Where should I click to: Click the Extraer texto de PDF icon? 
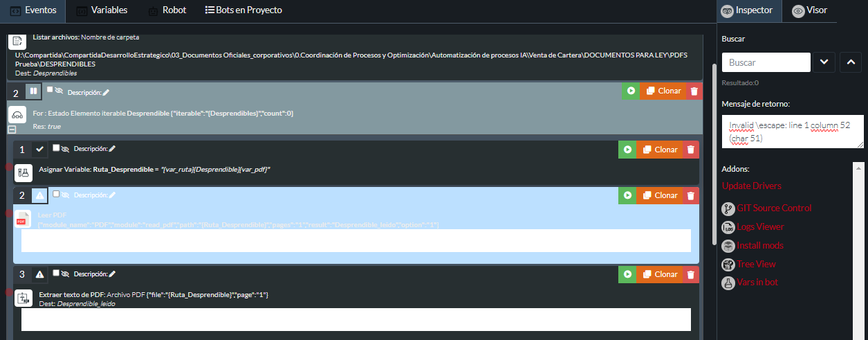pyautogui.click(x=24, y=299)
